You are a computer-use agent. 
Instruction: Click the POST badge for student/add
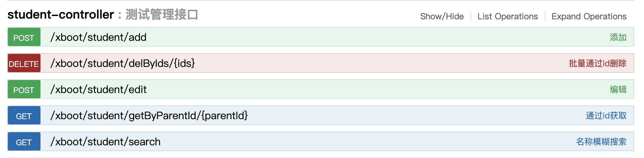pyautogui.click(x=24, y=38)
